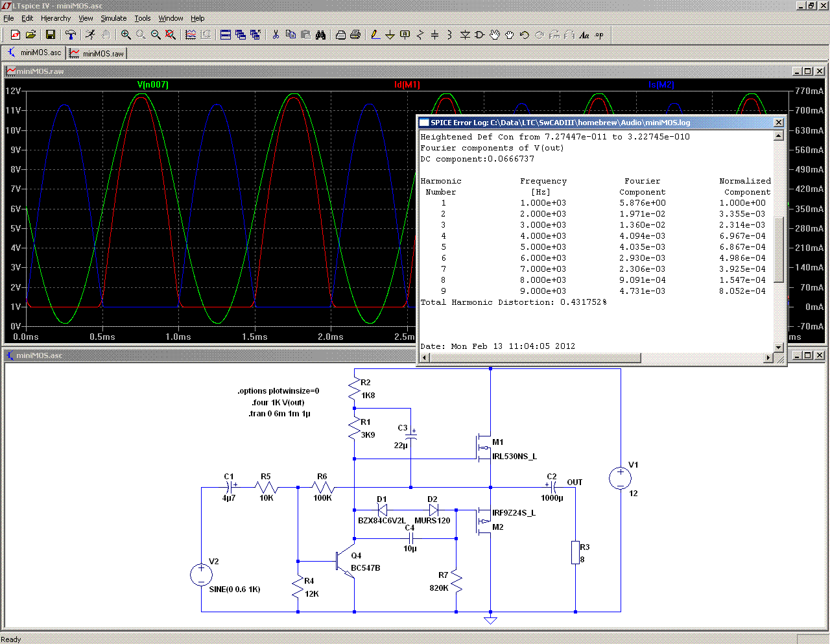This screenshot has height=644, width=830.
Task: Click the Print Setup icon
Action: tap(340, 35)
